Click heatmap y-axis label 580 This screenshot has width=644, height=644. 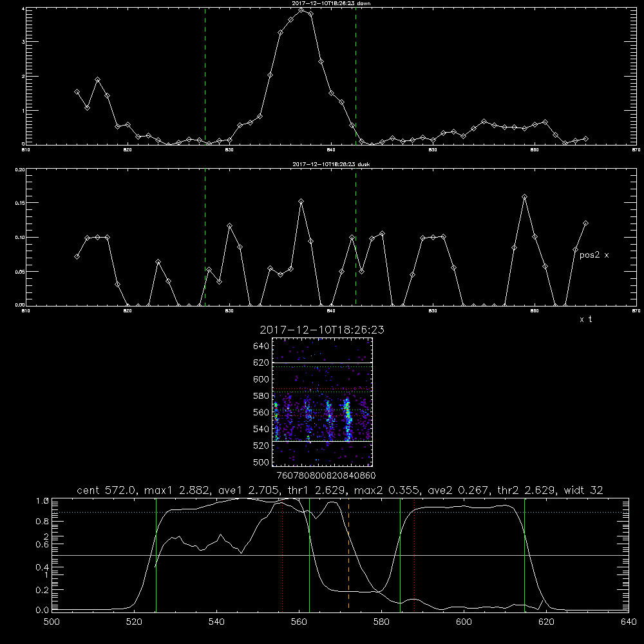tap(261, 396)
